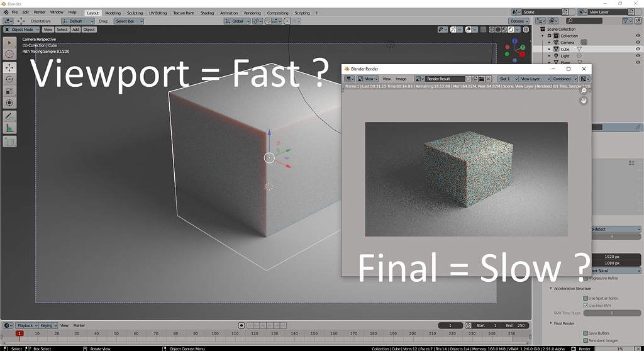Switch to the Compositing workspace tab
The height and width of the screenshot is (351, 644).
pos(277,13)
